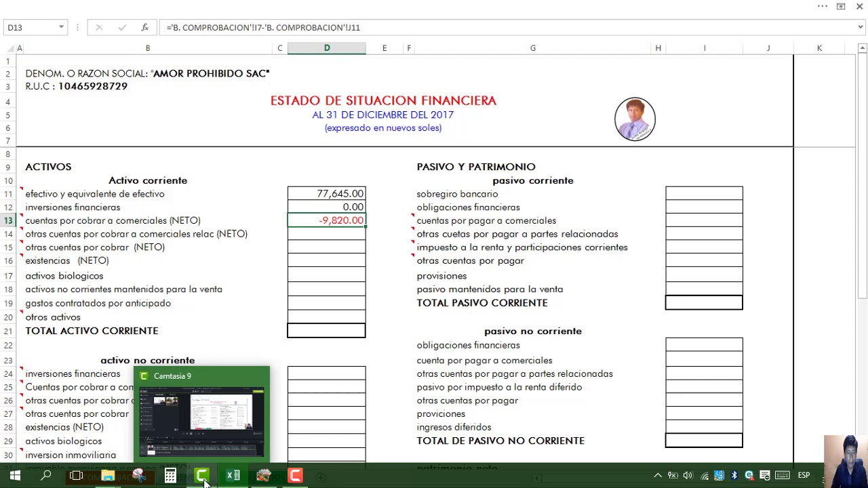
Task: Click the 'ingresos diferidos' label
Action: [x=454, y=427]
